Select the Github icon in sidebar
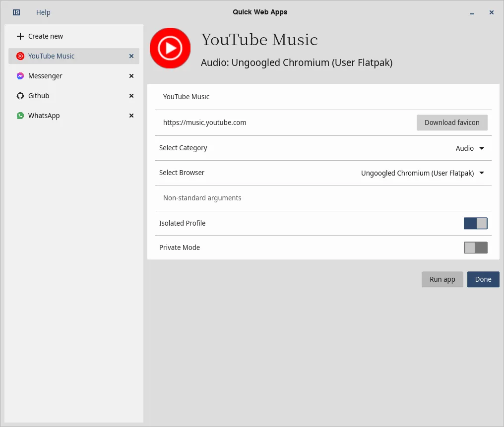This screenshot has width=504, height=427. [20, 96]
